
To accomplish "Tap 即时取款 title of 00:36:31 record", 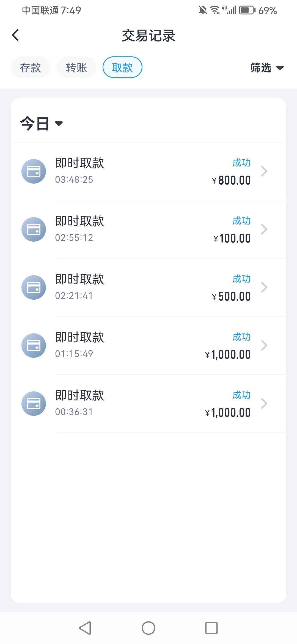I will coord(80,395).
